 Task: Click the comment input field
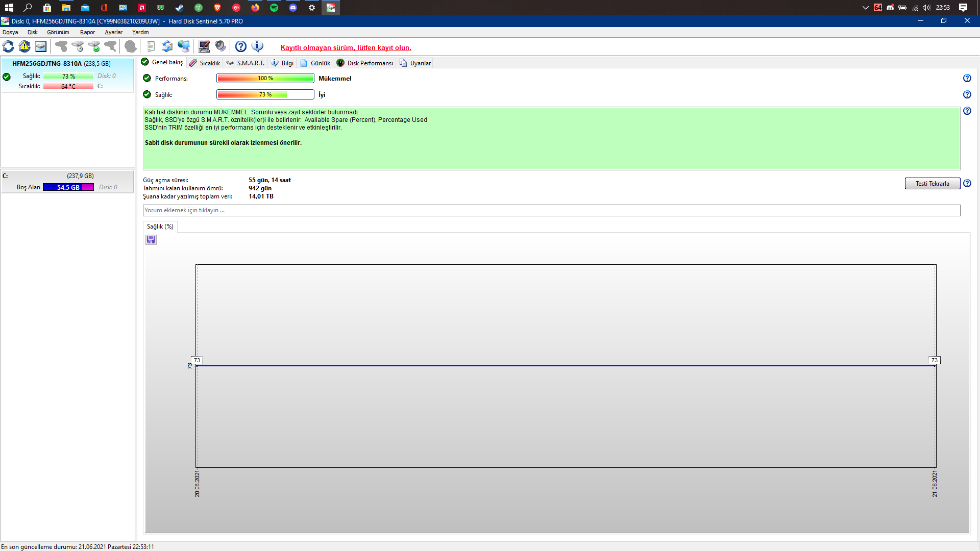[x=551, y=210]
